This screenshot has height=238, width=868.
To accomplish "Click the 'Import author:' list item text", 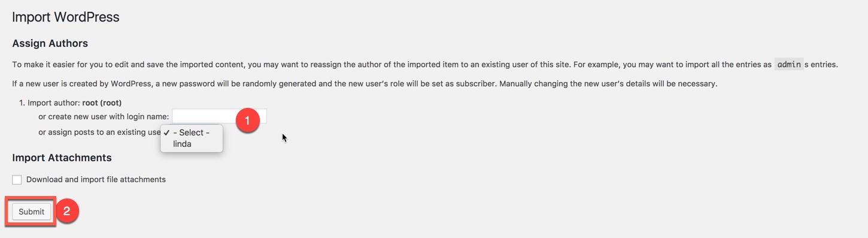I will coord(54,103).
